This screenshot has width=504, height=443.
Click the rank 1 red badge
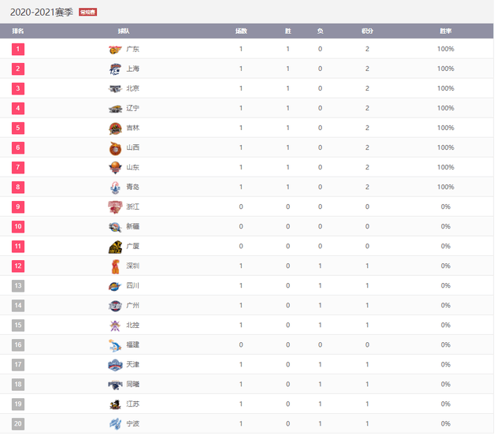coord(18,49)
